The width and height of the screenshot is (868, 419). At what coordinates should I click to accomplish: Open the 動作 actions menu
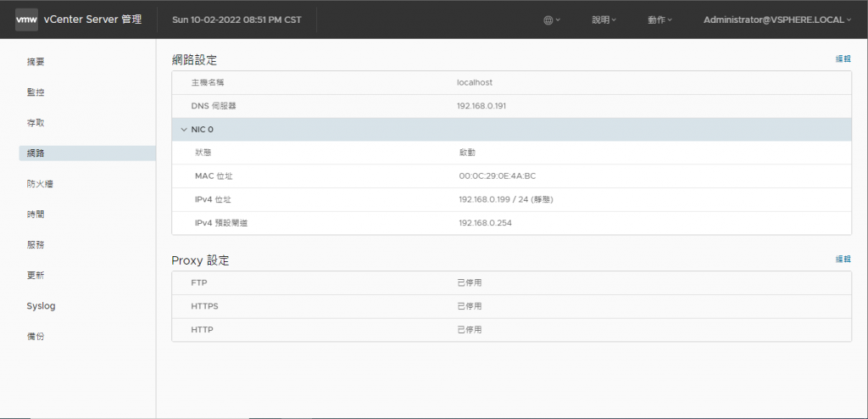[659, 20]
